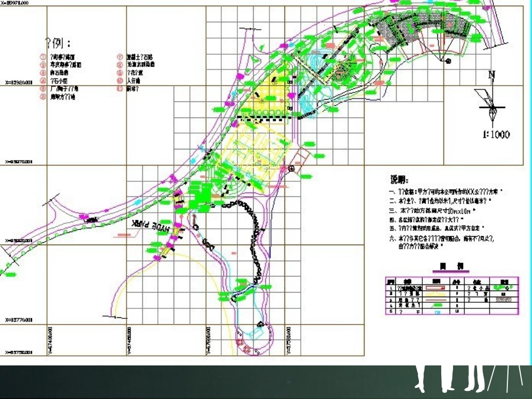Click green plant symbol in legend table's right column
Screen dimensions: 532x399
pos(503,288)
